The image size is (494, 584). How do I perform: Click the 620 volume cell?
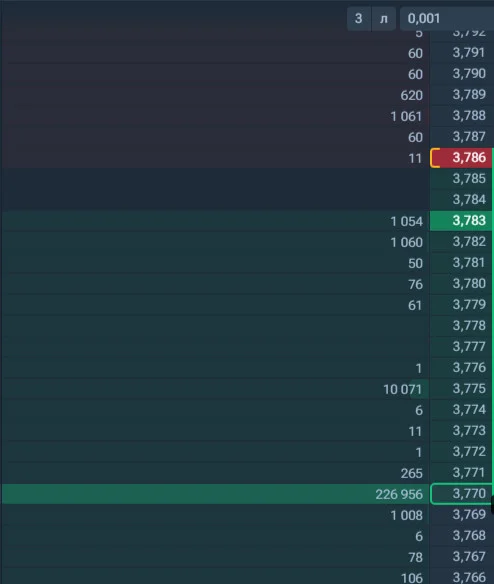tap(412, 96)
